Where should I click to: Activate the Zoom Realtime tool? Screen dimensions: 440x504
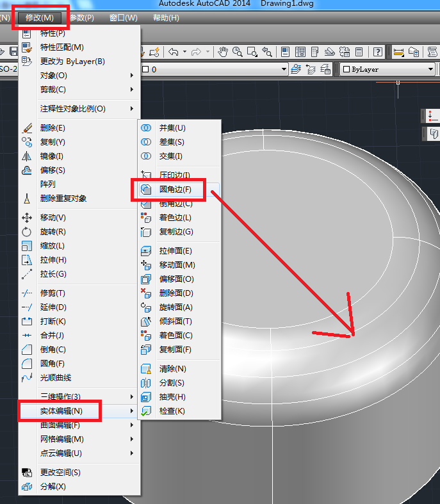coord(238,52)
